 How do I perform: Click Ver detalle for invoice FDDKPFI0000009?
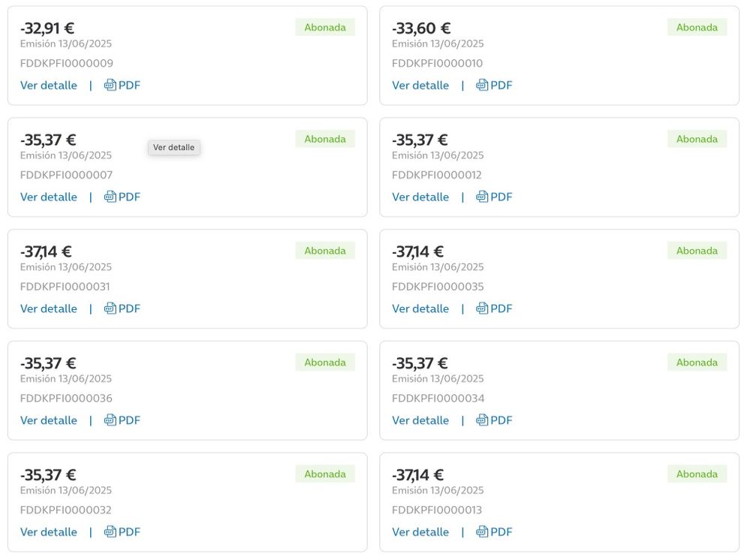(x=49, y=86)
